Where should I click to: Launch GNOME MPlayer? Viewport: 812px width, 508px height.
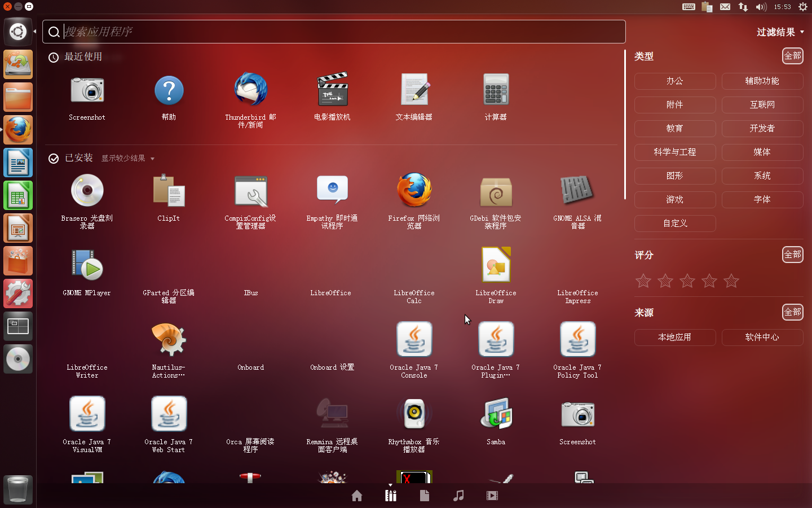87,273
